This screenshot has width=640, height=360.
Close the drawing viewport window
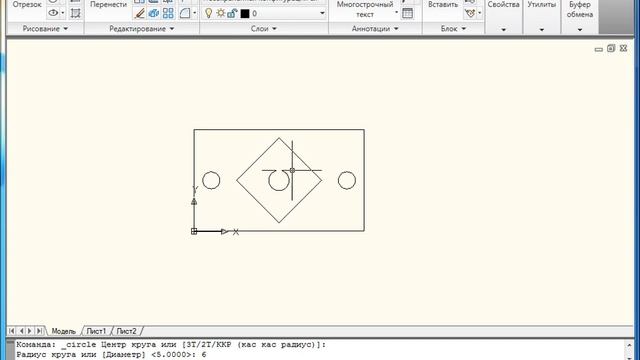point(623,48)
